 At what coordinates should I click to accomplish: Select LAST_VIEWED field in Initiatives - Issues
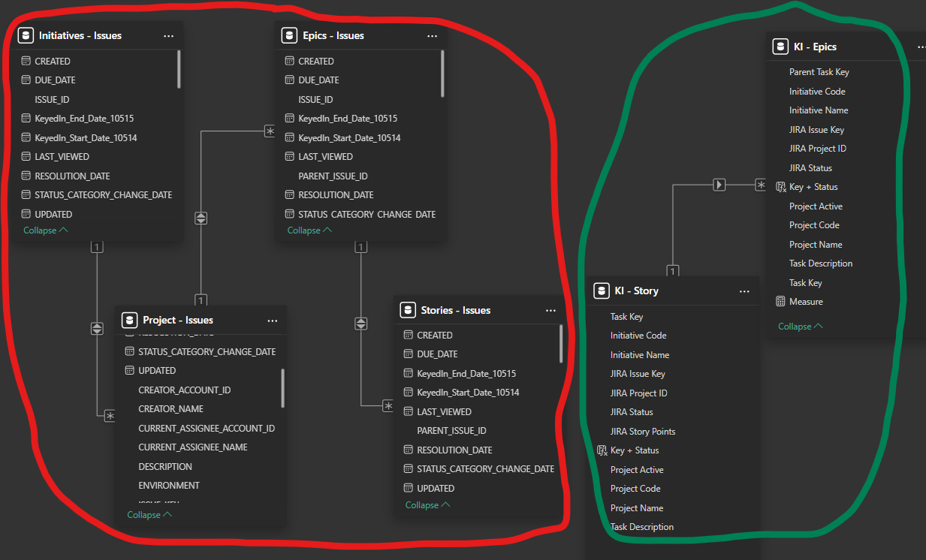point(62,157)
